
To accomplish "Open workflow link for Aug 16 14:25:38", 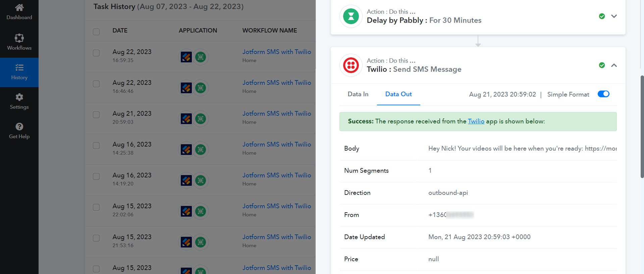I will pyautogui.click(x=277, y=144).
